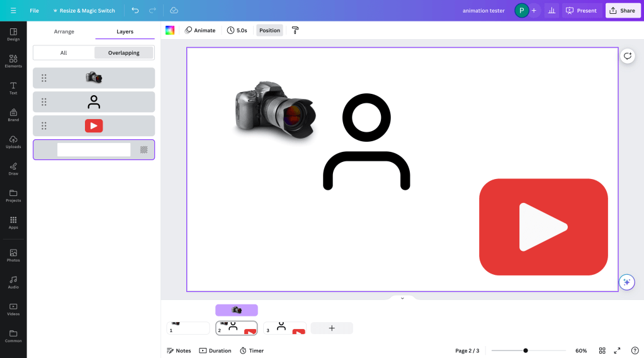Open the Duration control
The width and height of the screenshot is (644, 358).
[215, 350]
